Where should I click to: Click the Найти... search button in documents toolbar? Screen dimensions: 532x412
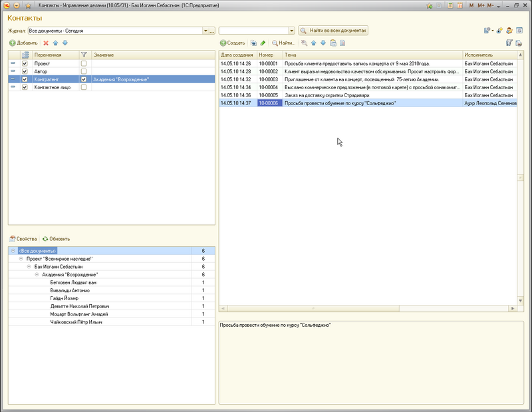284,43
